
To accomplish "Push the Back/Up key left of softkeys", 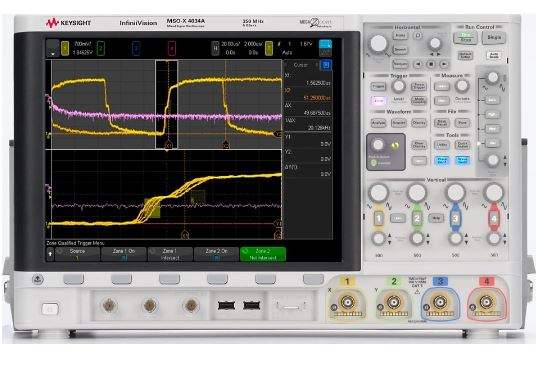I will [38, 279].
